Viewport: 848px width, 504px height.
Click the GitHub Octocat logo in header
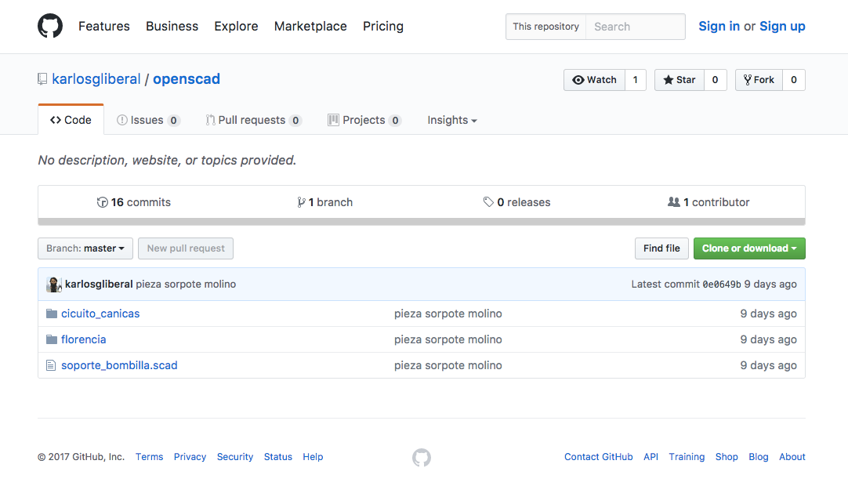coord(49,26)
